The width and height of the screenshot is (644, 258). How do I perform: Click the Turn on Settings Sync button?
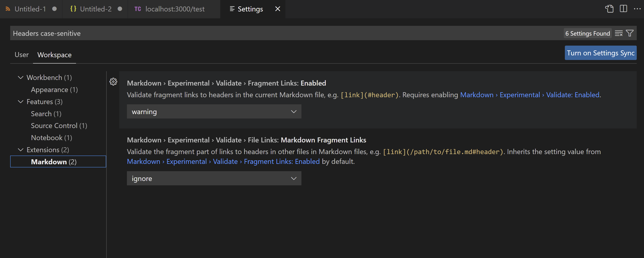tap(601, 53)
